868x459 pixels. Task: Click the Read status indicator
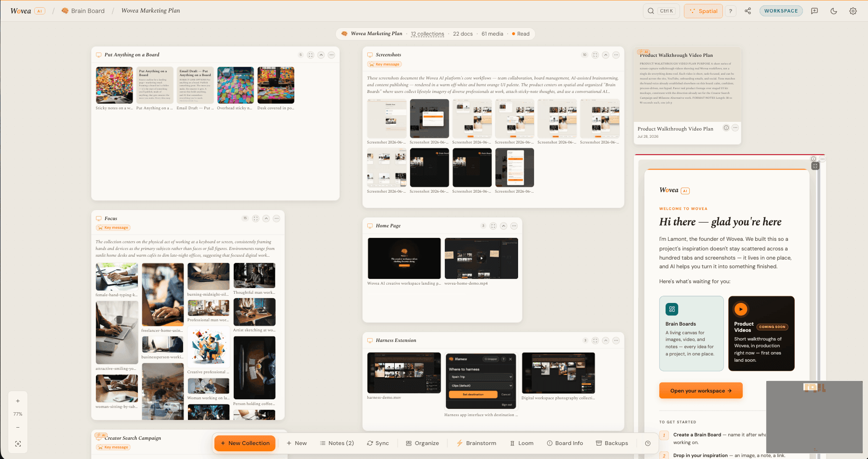coord(521,34)
